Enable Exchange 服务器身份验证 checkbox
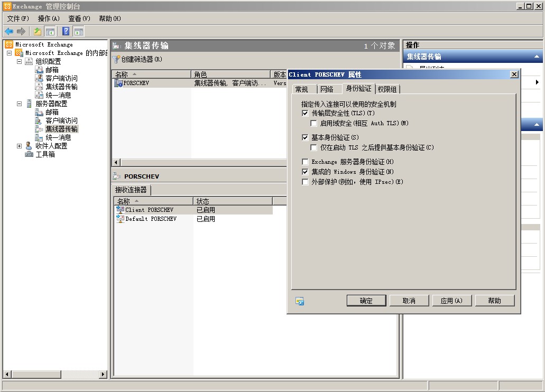545x392 pixels. coord(305,162)
